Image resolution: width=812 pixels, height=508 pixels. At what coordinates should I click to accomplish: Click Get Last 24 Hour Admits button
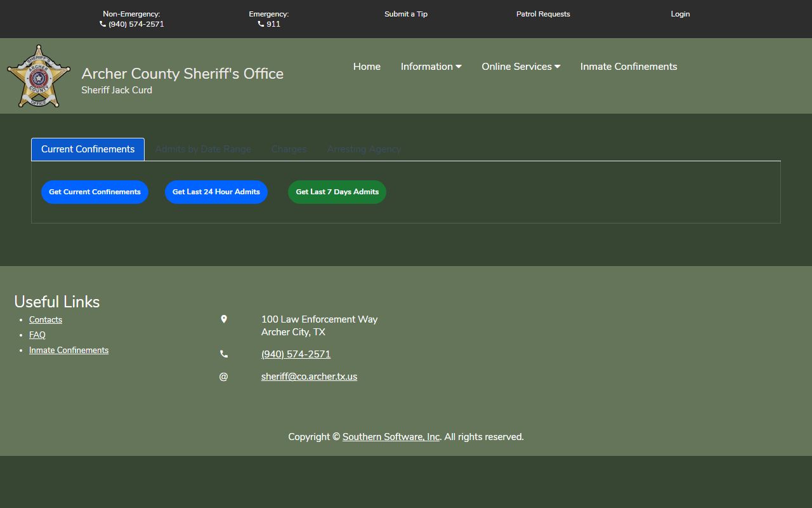[x=216, y=192]
